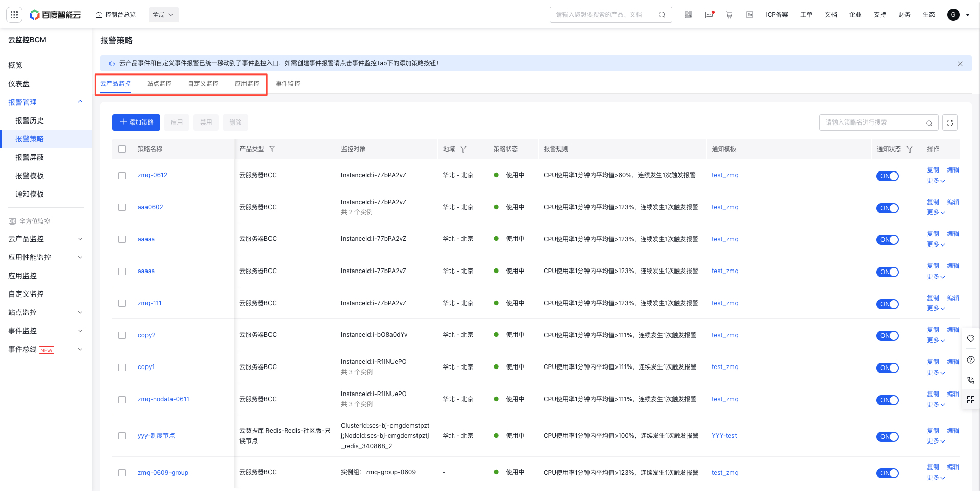Click 复制 for aaa0602 row
This screenshot has height=491, width=980.
pos(933,202)
